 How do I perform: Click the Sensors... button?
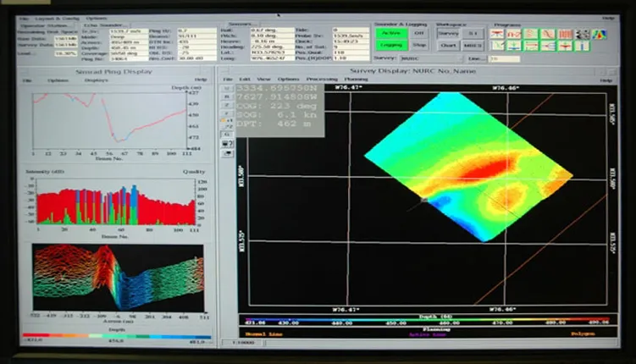point(241,25)
